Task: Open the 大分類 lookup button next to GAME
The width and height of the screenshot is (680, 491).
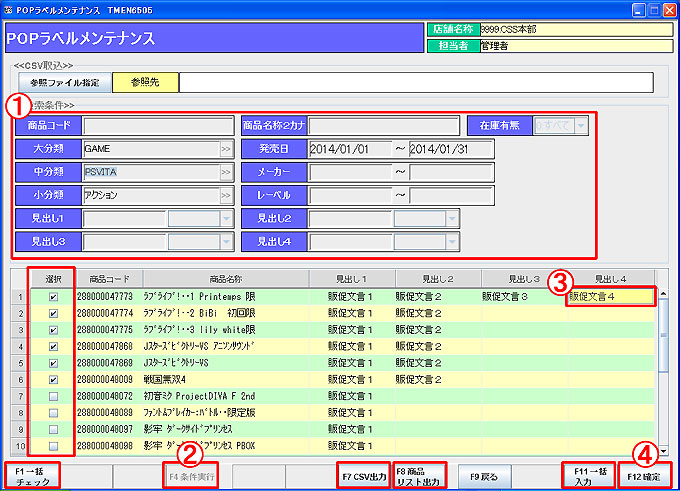Action: 226,149
